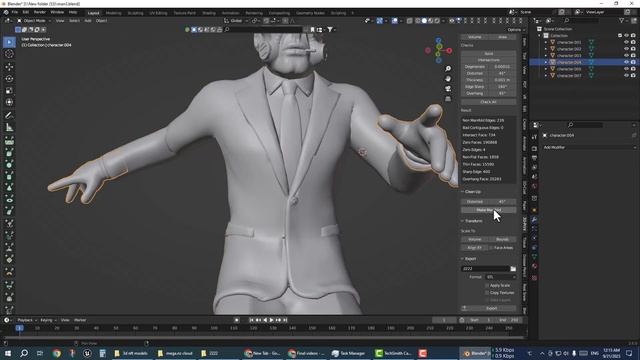Switch perspective/orthographic grid gizmo
The image size is (640, 360).
pyautogui.click(x=448, y=99)
